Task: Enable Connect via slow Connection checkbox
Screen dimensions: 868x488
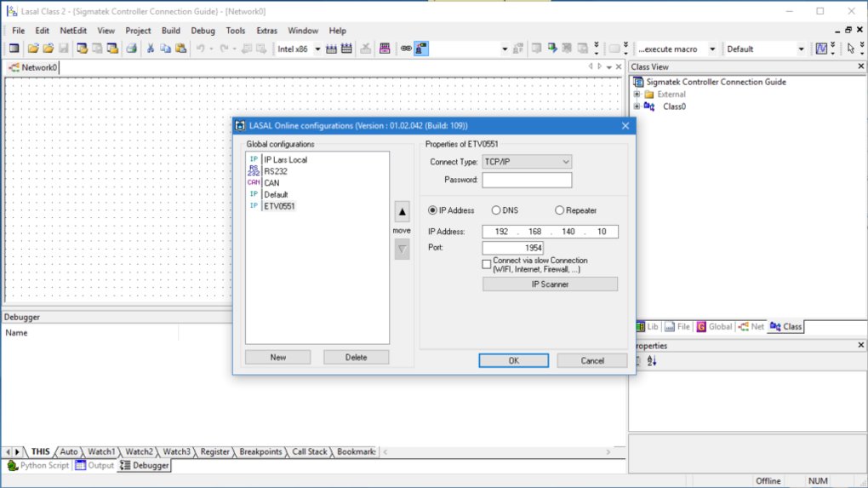Action: click(x=487, y=264)
